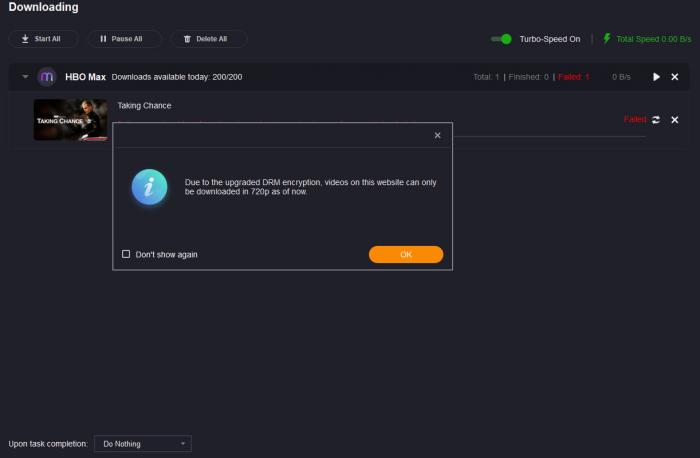Check the Don't show again box
Screen dimensions: 700x458
[126, 254]
